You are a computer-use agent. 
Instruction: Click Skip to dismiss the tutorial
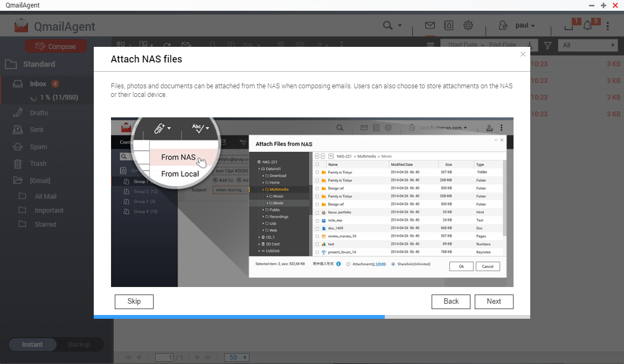coord(134,302)
